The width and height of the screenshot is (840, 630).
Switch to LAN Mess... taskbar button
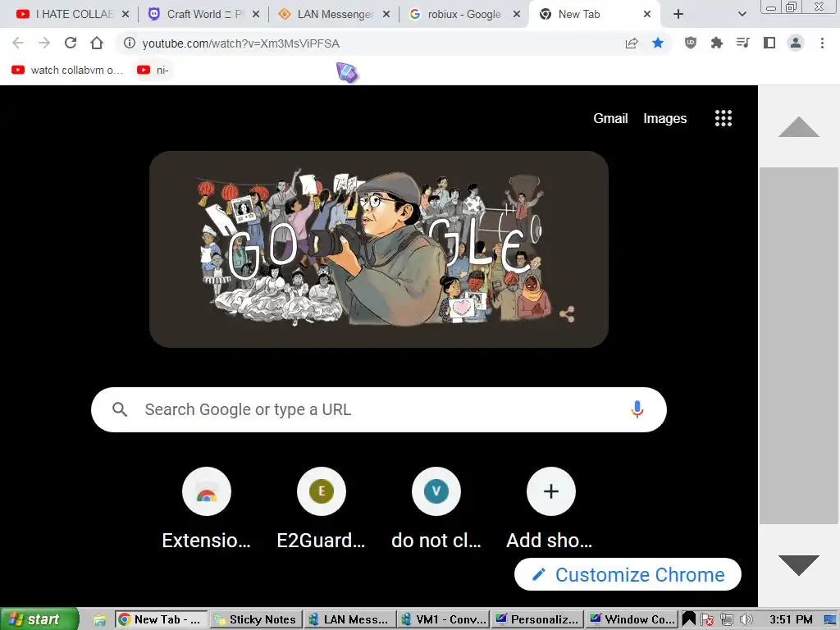(x=349, y=619)
